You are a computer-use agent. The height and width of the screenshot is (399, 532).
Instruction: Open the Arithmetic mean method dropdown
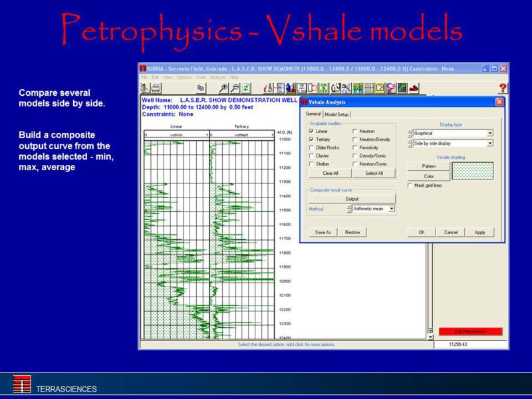tap(392, 209)
